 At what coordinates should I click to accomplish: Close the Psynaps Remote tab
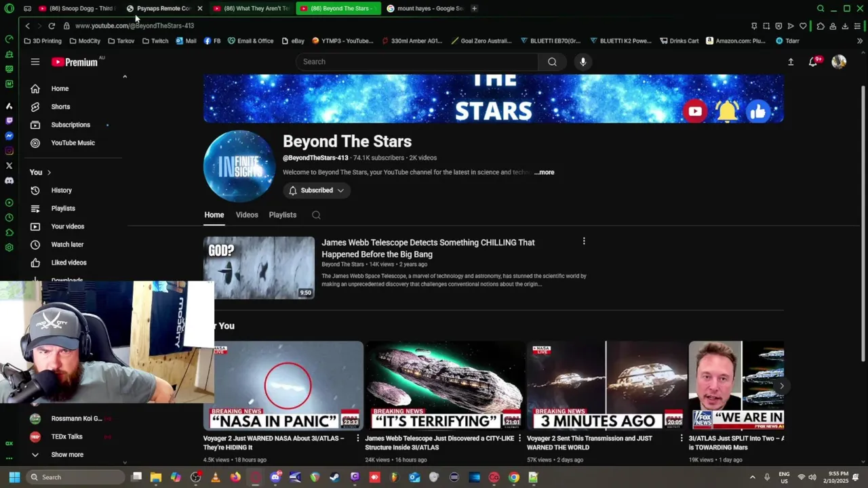199,9
